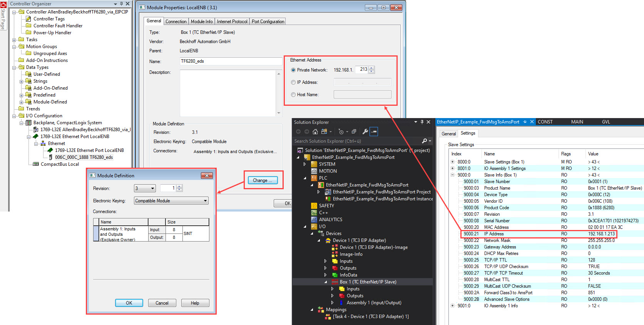Click Cancel in Module Definition dialog
The image size is (644, 325).
point(162,303)
